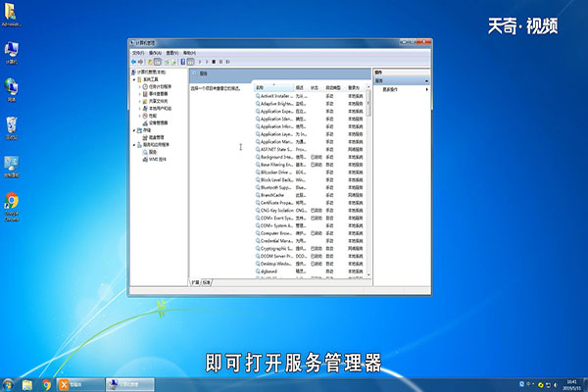Select the 计算机管理(本地) root node
The height and width of the screenshot is (392, 588).
[149, 72]
